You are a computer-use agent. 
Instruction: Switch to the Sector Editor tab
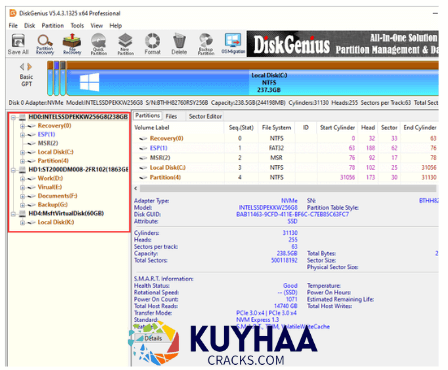205,116
